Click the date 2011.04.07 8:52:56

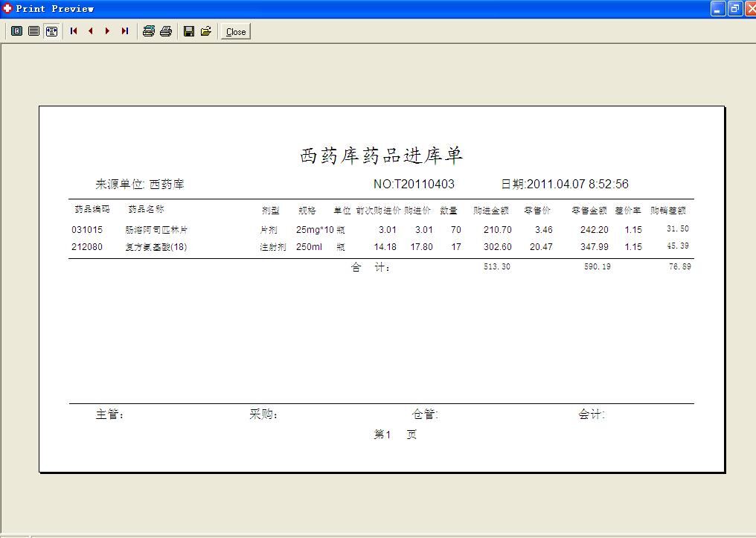(x=577, y=184)
